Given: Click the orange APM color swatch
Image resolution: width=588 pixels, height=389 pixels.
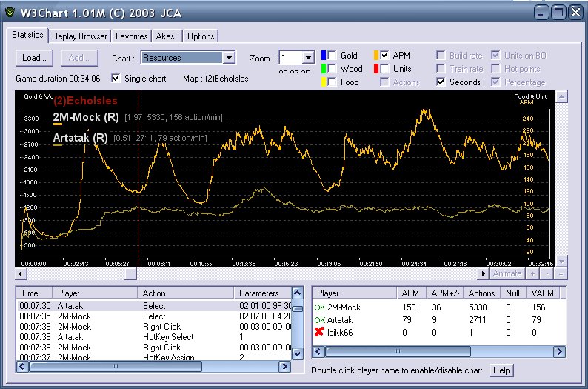Looking at the screenshot, I should 376,56.
